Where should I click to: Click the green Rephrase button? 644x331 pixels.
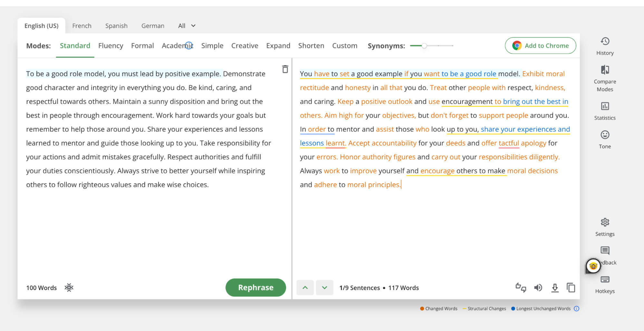(x=255, y=287)
